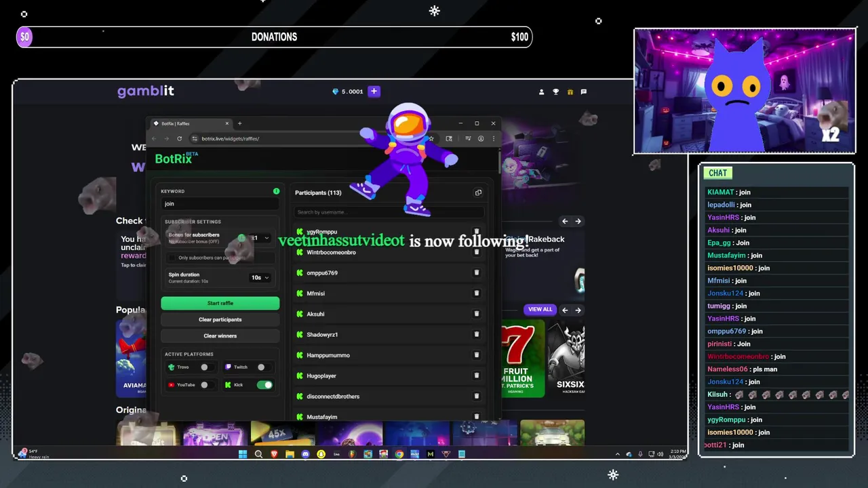Open gamblit gift rewards icon
This screenshot has width=868, height=488.
tap(570, 91)
